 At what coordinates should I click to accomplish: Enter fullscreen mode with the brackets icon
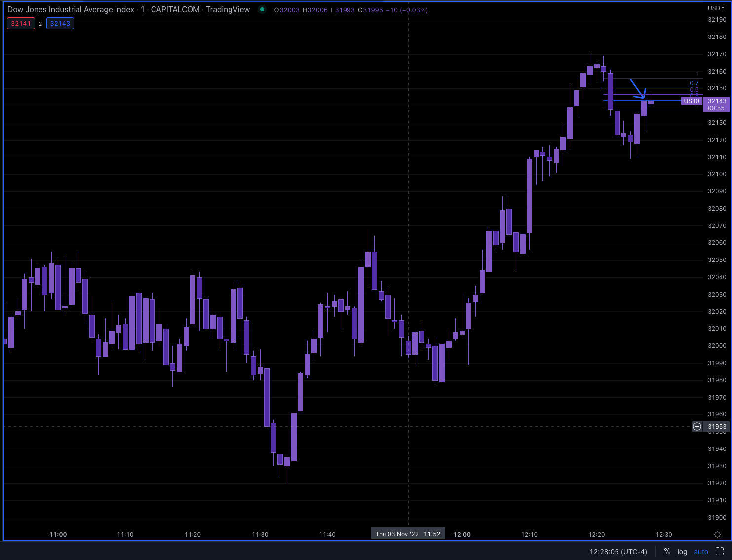[720, 551]
